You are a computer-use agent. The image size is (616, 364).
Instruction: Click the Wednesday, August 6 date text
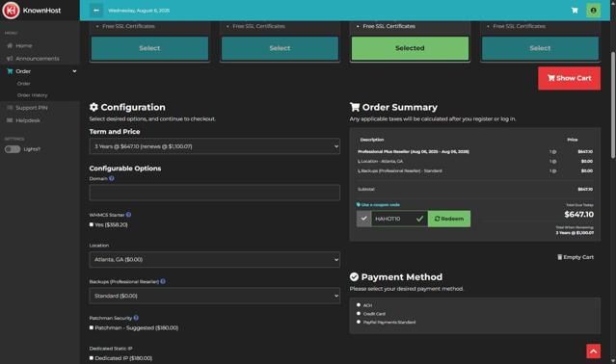(139, 11)
